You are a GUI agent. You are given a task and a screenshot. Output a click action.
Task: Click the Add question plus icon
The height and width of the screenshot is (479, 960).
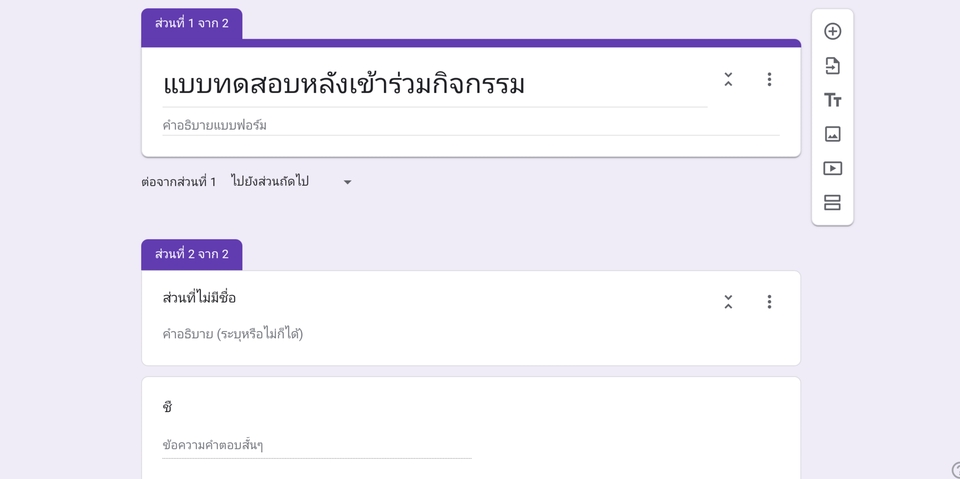pos(832,31)
